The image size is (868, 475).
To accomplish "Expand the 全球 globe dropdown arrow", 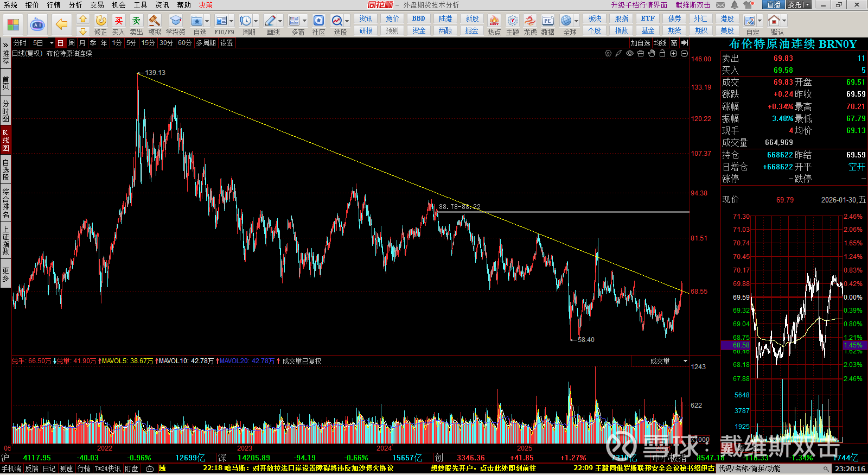I will coord(576,21).
